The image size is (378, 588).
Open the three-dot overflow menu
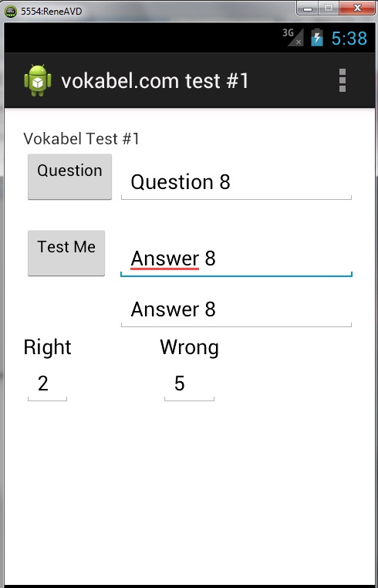(342, 80)
